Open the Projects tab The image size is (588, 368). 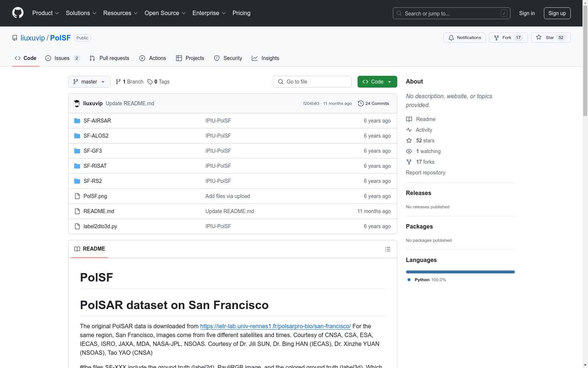(x=190, y=58)
